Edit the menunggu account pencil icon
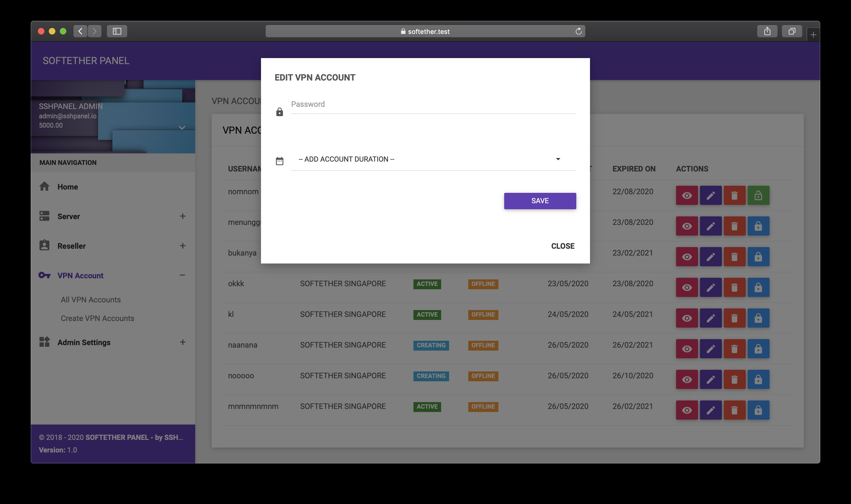Viewport: 851px width, 504px height. (x=710, y=226)
